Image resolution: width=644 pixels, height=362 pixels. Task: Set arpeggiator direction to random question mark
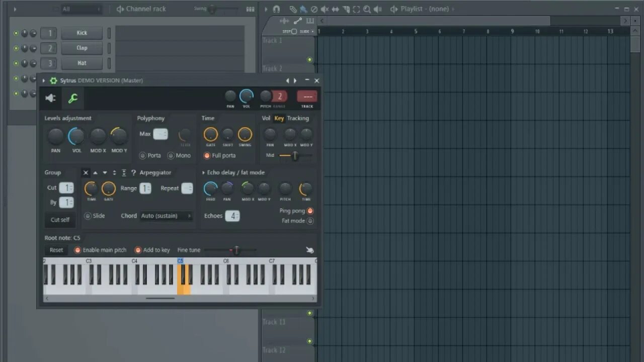click(x=133, y=172)
